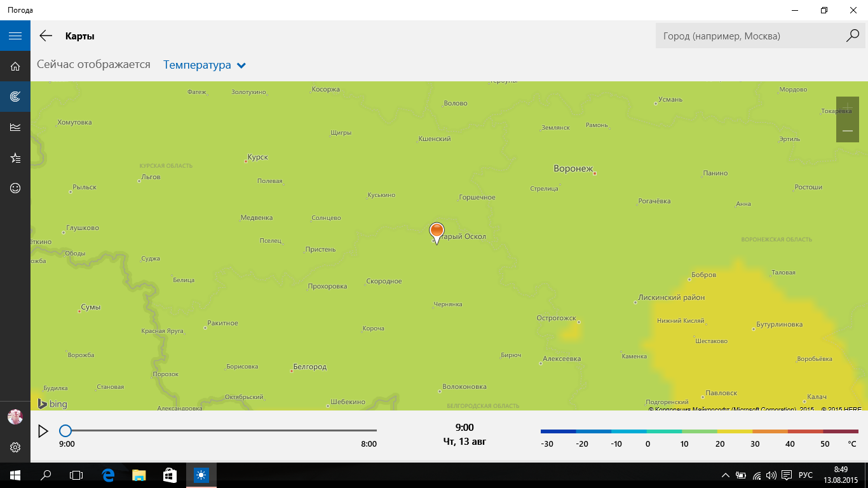This screenshot has height=488, width=868.
Task: Go back with the arrow button
Action: click(x=46, y=36)
